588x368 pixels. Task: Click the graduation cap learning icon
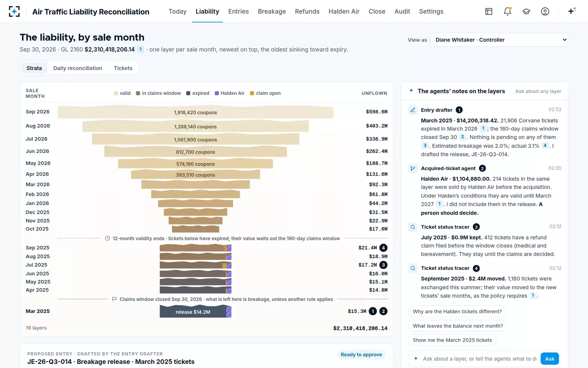click(526, 11)
